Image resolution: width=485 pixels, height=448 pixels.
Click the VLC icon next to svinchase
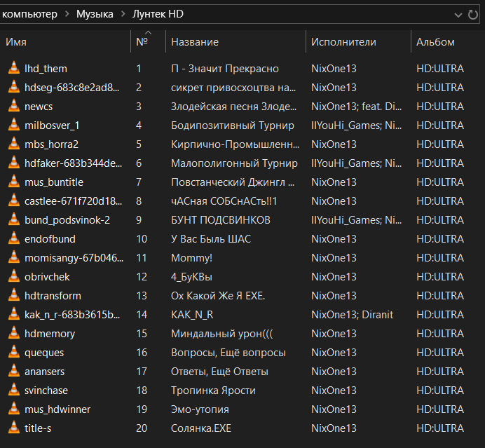(x=14, y=390)
